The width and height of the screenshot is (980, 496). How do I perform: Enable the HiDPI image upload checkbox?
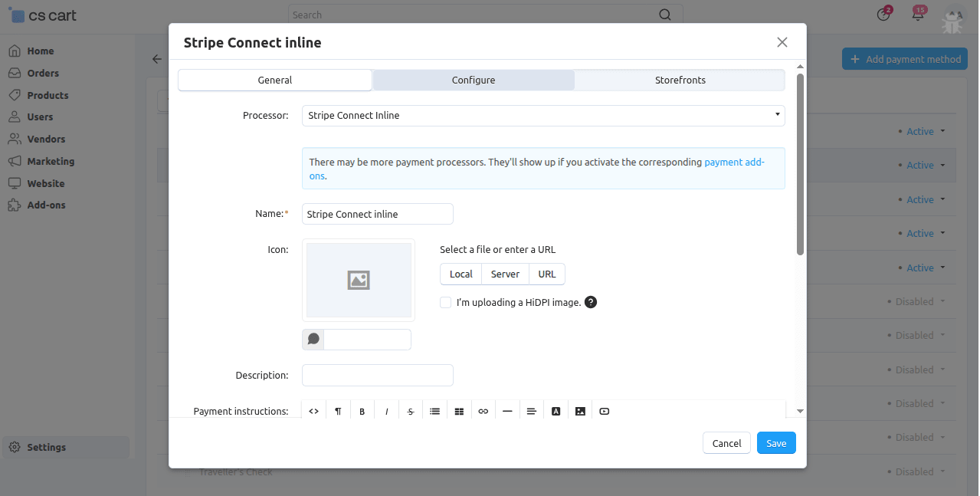click(x=445, y=302)
